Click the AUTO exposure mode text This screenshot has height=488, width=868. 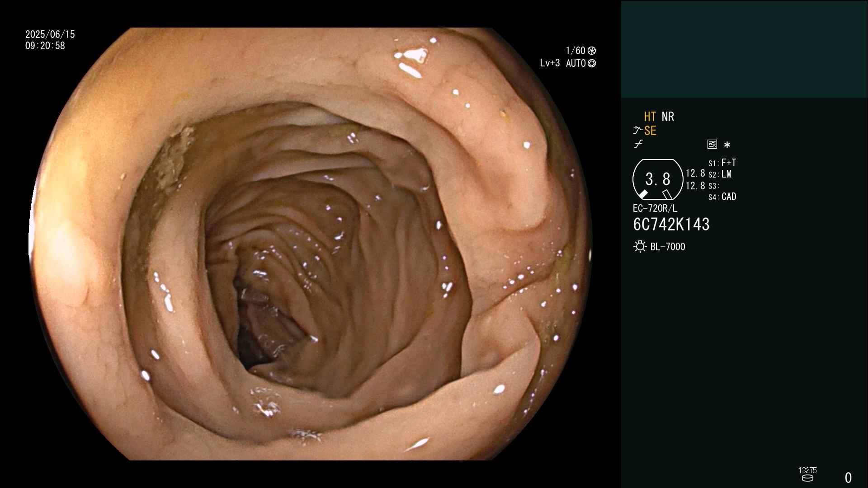(576, 63)
